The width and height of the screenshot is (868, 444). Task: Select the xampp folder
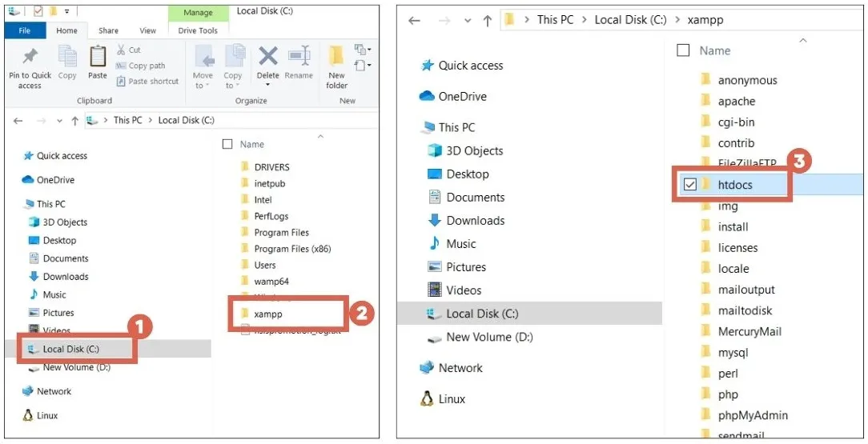[x=261, y=314]
